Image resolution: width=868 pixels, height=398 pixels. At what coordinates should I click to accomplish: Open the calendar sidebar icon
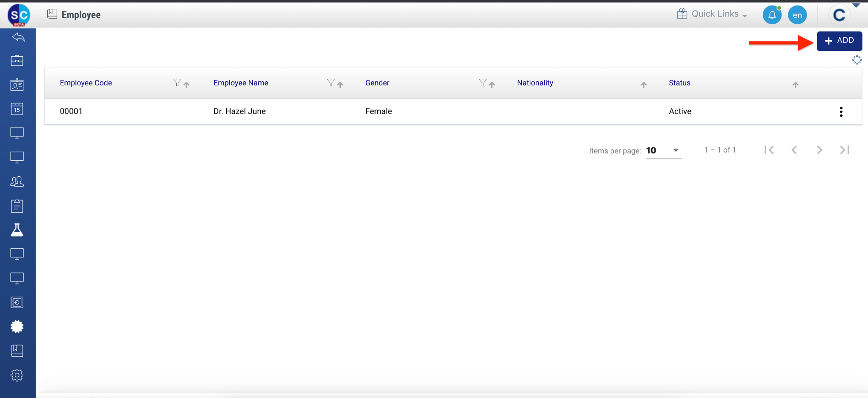pyautogui.click(x=17, y=109)
